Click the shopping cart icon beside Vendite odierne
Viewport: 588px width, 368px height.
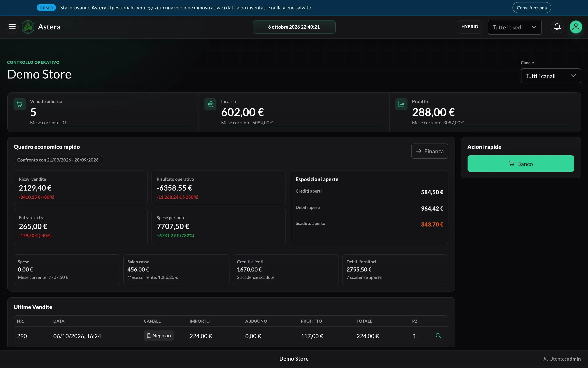point(20,104)
